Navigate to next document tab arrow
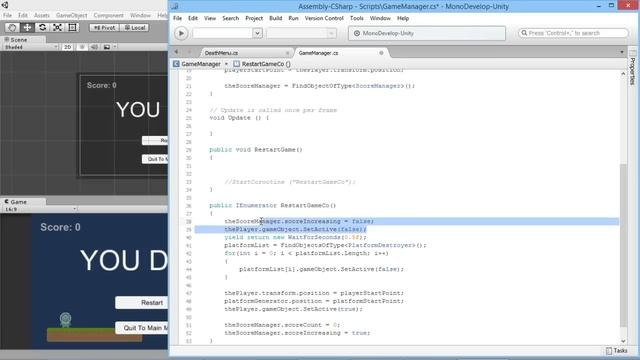Screen dimensions: 640x360 (x=189, y=52)
